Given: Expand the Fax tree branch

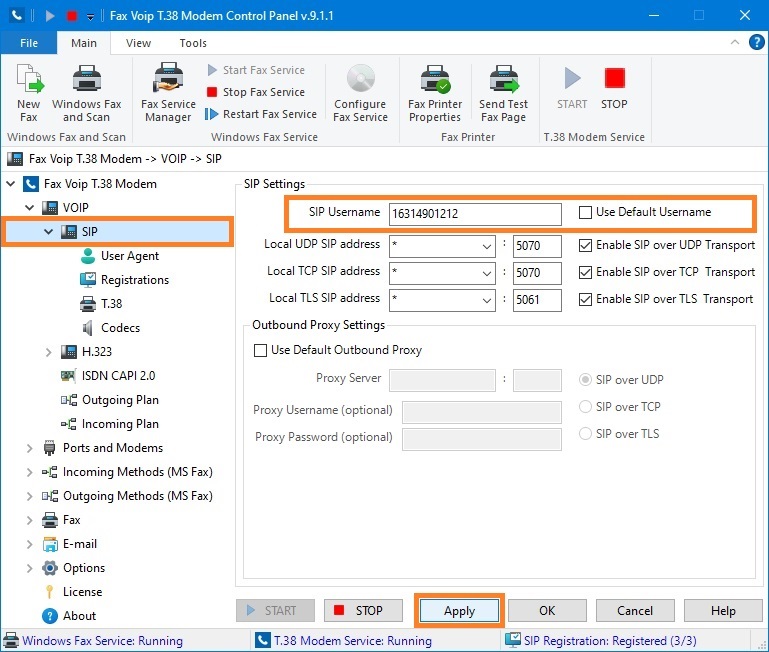Looking at the screenshot, I should pyautogui.click(x=29, y=521).
